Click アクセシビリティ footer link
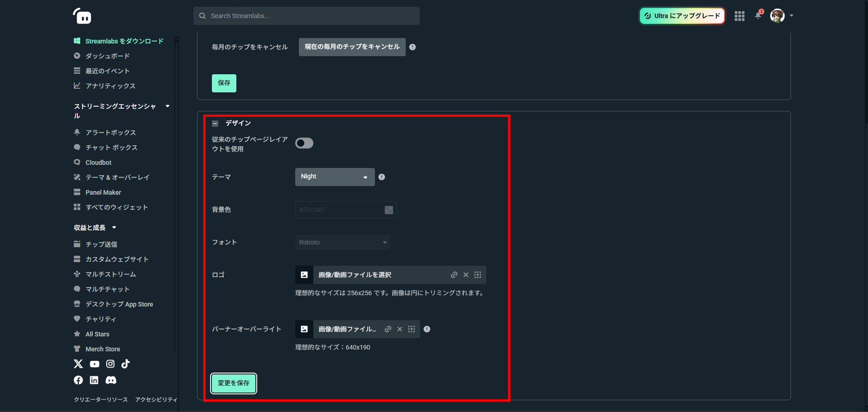 [x=156, y=400]
